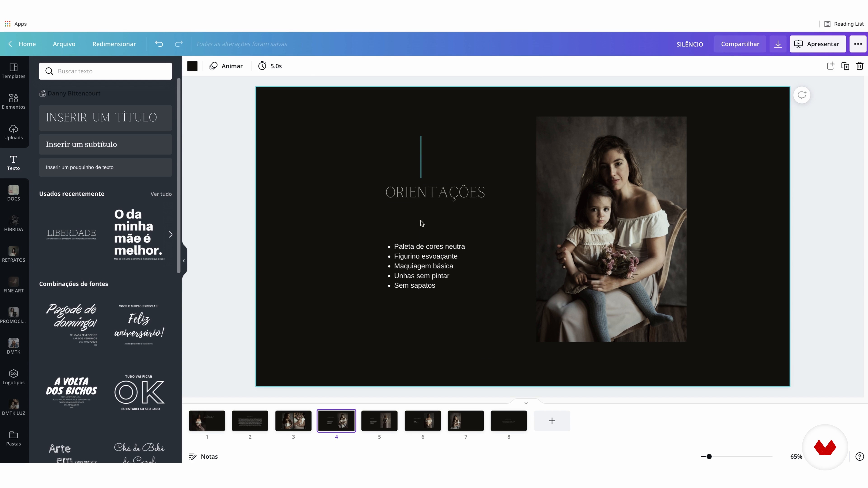Image resolution: width=868 pixels, height=488 pixels.
Task: Click the 65% zoom level
Action: tap(796, 456)
